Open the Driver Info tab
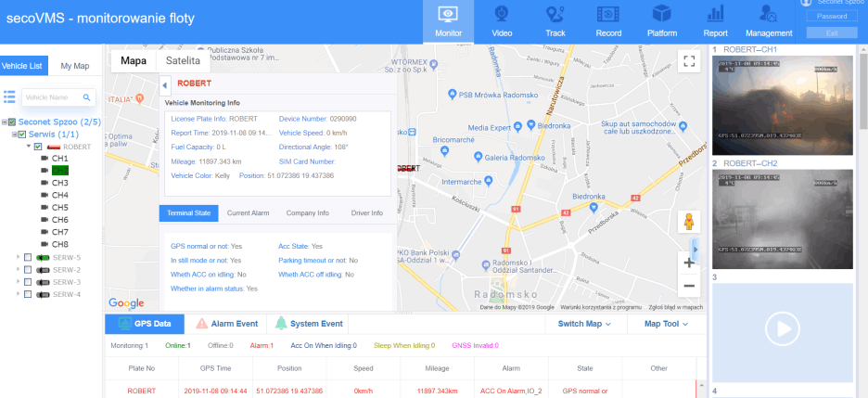Image resolution: width=868 pixels, height=398 pixels. pyautogui.click(x=366, y=213)
